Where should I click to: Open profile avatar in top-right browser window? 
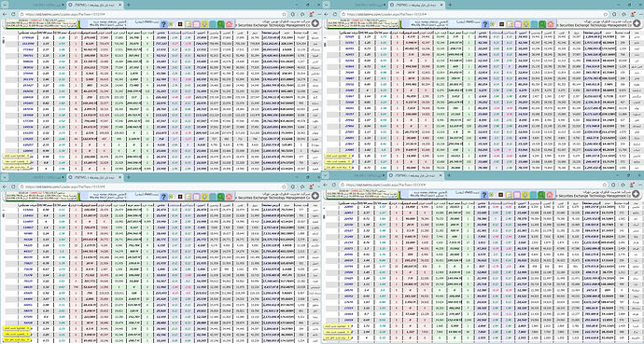tap(634, 14)
